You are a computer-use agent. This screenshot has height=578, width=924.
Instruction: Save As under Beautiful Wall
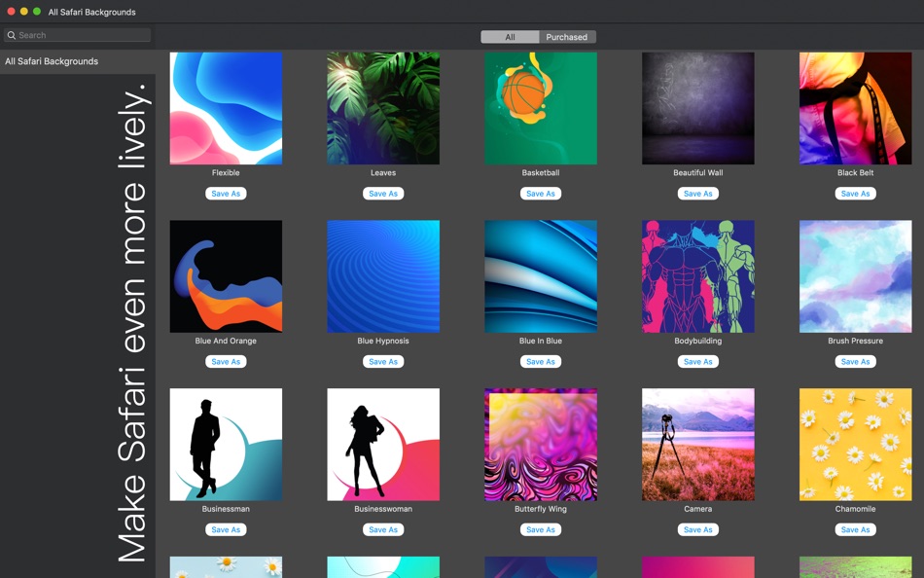pyautogui.click(x=697, y=194)
